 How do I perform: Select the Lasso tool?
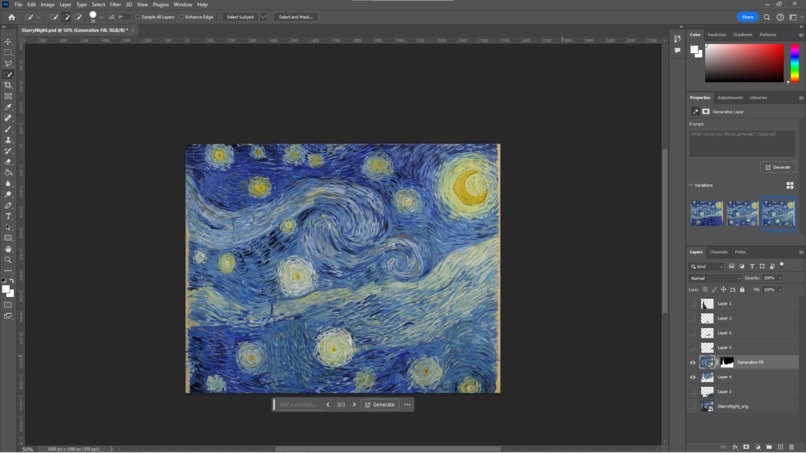8,64
